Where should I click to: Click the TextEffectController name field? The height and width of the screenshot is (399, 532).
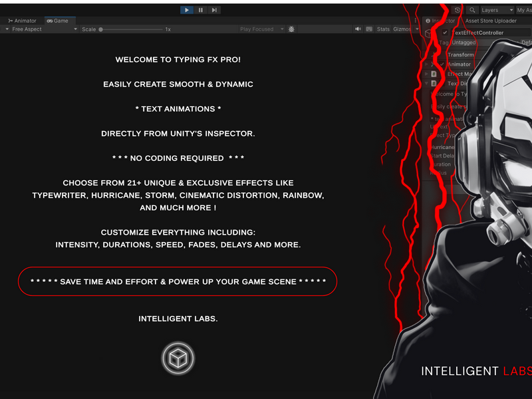click(490, 33)
